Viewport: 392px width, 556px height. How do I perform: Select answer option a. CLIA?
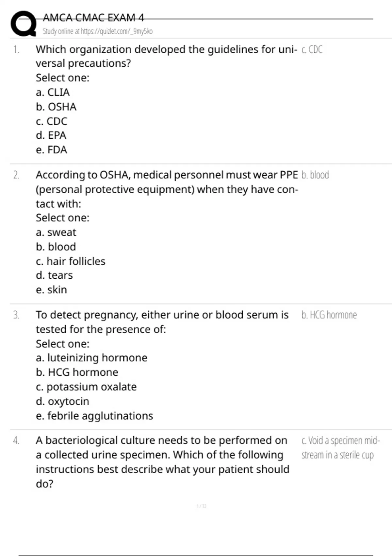coord(53,92)
